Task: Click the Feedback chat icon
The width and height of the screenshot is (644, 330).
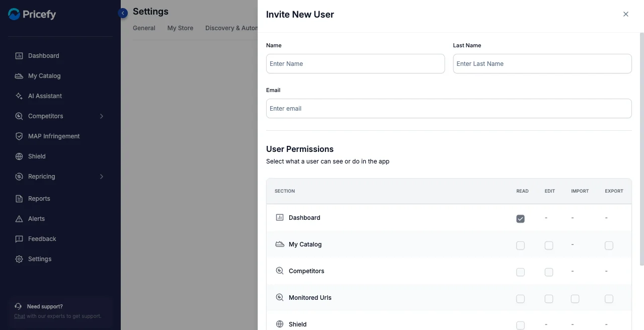Action: pyautogui.click(x=19, y=239)
